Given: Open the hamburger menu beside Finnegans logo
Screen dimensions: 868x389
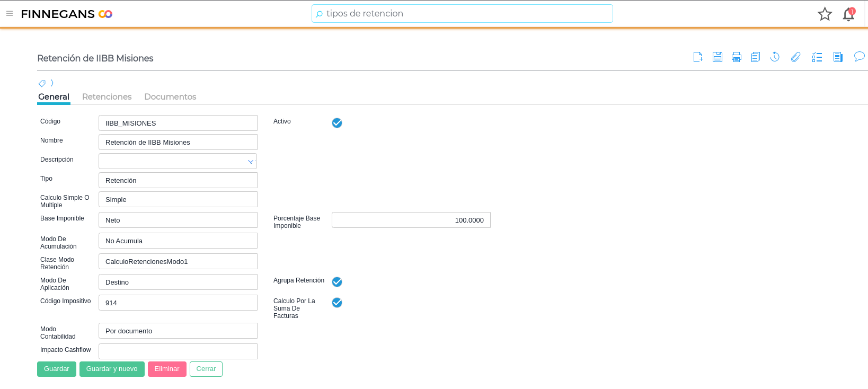Looking at the screenshot, I should [x=10, y=14].
